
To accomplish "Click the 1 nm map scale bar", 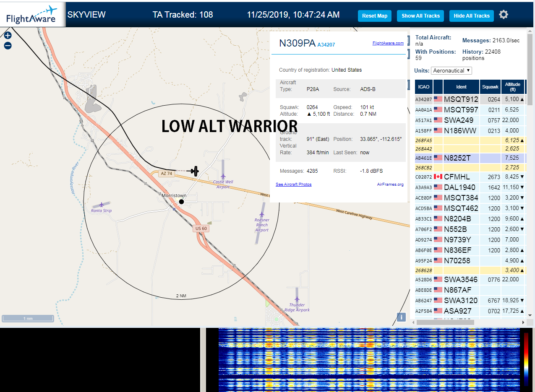I will coord(28,319).
